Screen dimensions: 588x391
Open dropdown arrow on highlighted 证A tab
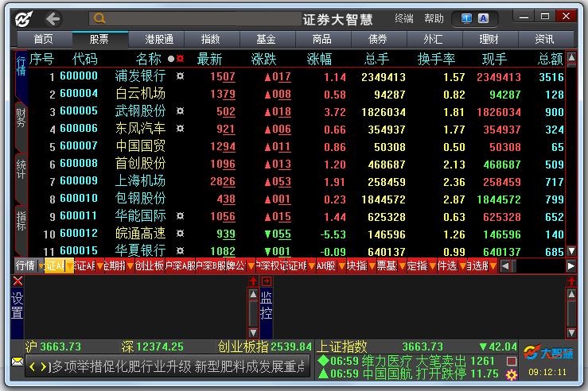(69, 266)
